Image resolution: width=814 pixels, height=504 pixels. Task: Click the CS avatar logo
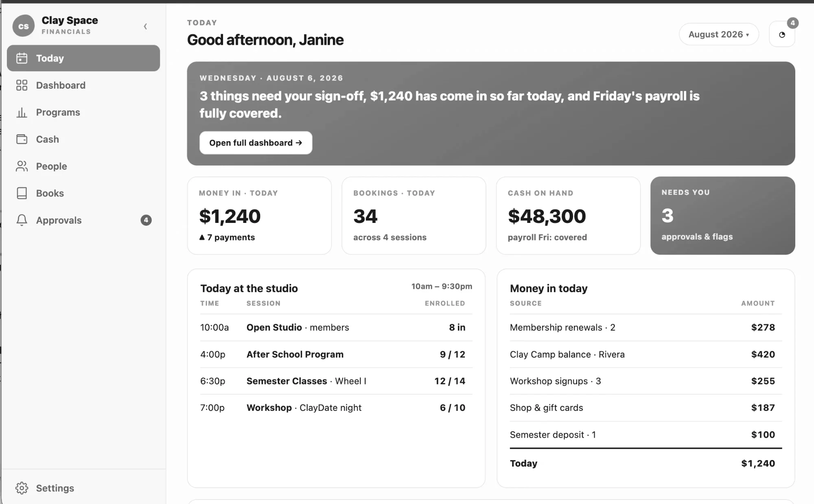24,26
